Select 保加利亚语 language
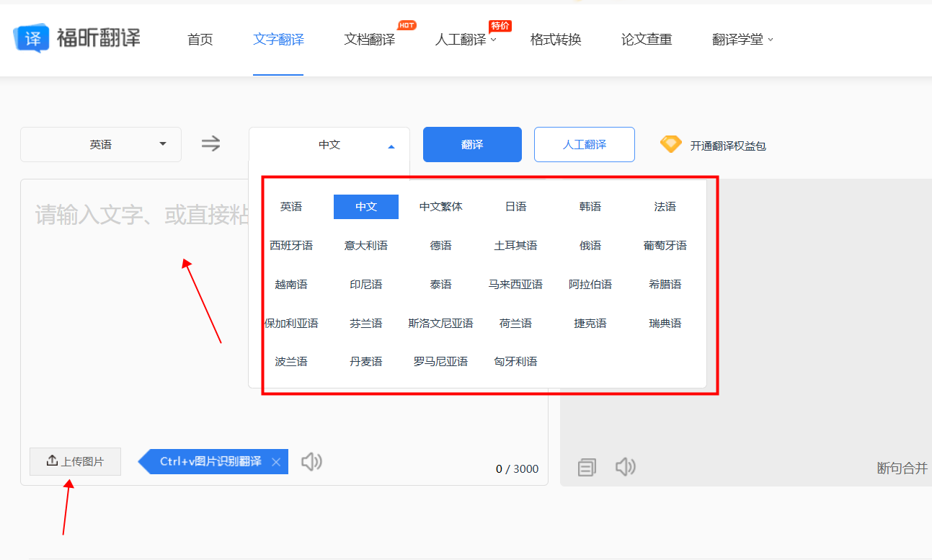 [291, 324]
